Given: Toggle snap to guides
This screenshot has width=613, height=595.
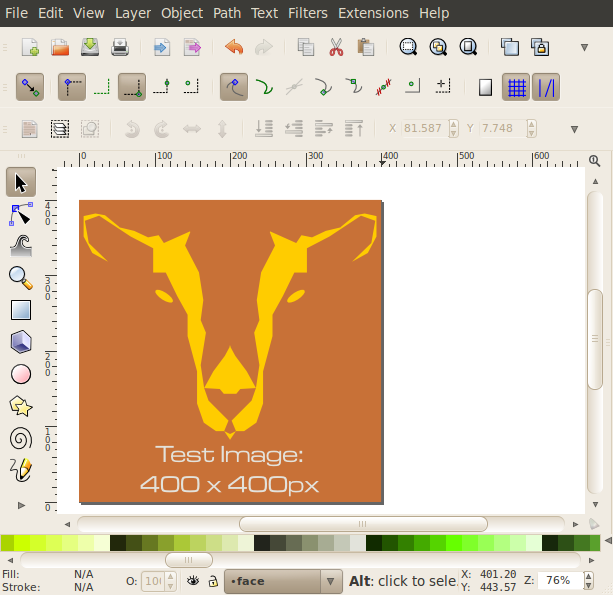Looking at the screenshot, I should point(546,87).
